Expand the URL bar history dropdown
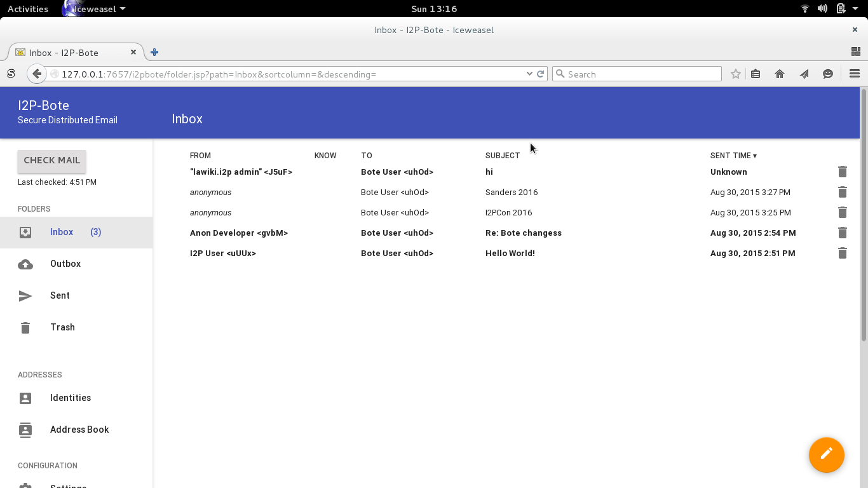The height and width of the screenshot is (488, 868). coord(529,74)
